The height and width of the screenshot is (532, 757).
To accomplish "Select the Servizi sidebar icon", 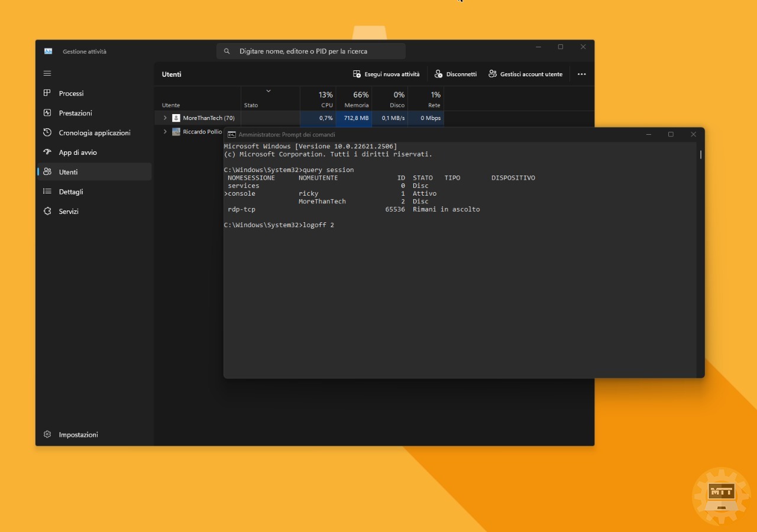I will click(47, 211).
